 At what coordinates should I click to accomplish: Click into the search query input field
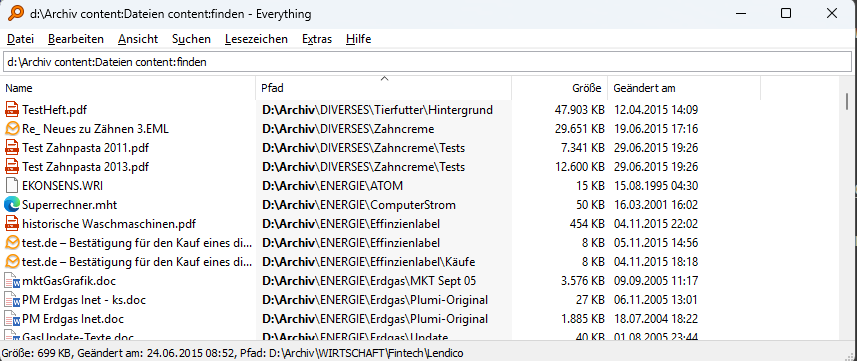427,62
